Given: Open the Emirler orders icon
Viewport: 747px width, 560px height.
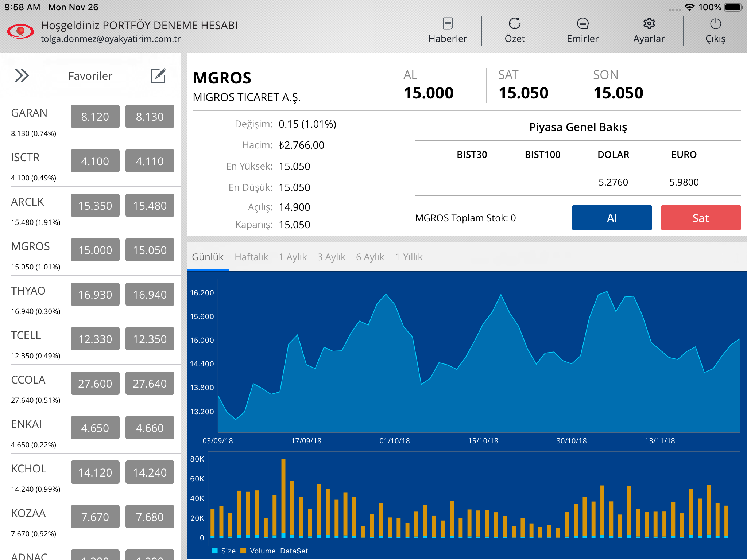Looking at the screenshot, I should click(x=582, y=24).
